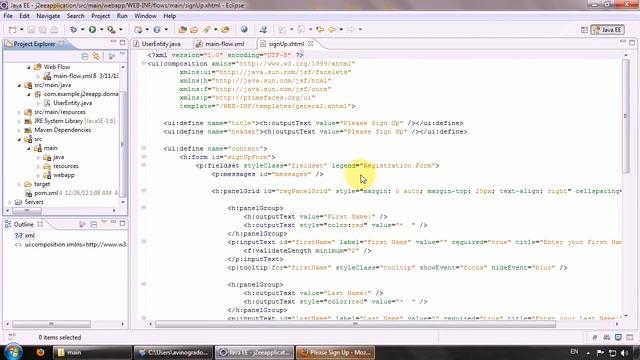
Task: Open the C:\Users command taskbar button
Action: coord(173,352)
